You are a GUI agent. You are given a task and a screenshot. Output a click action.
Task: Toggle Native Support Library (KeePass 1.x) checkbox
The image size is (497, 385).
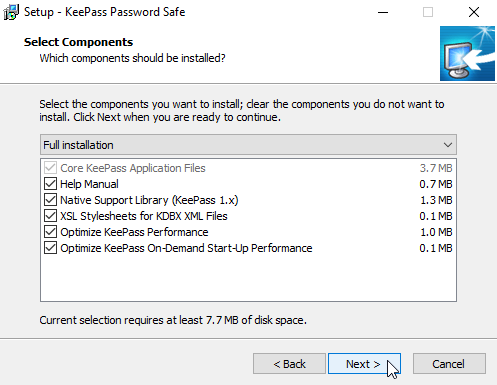pos(50,200)
